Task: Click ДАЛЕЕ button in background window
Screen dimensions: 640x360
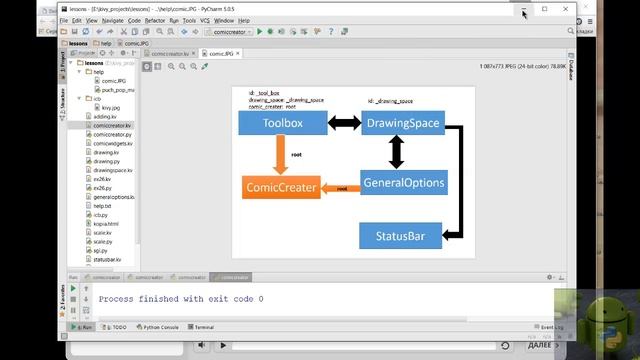Action: (x=544, y=345)
